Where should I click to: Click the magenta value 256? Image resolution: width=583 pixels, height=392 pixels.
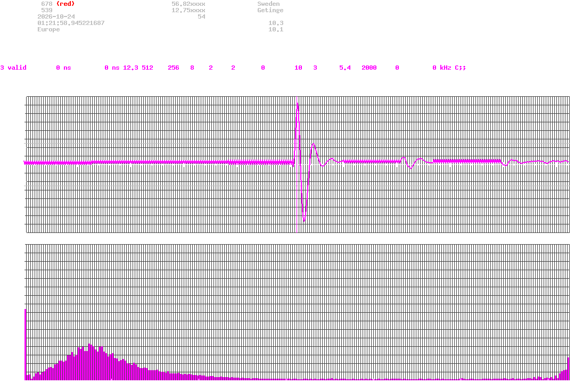pos(173,67)
